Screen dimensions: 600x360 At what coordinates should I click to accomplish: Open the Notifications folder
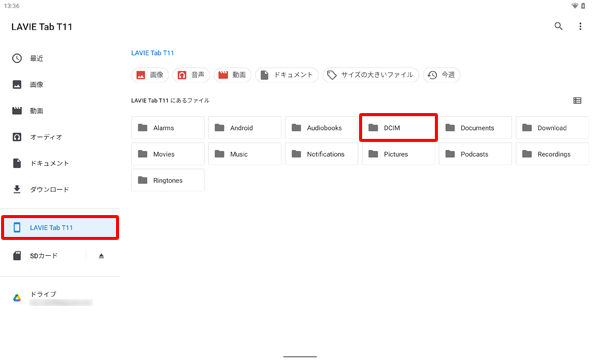click(321, 154)
